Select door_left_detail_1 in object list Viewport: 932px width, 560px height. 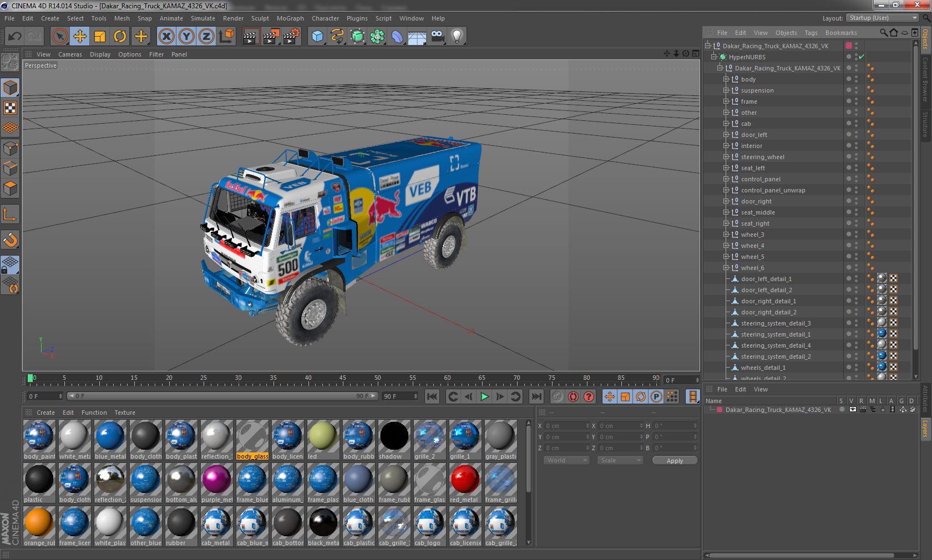coord(766,279)
